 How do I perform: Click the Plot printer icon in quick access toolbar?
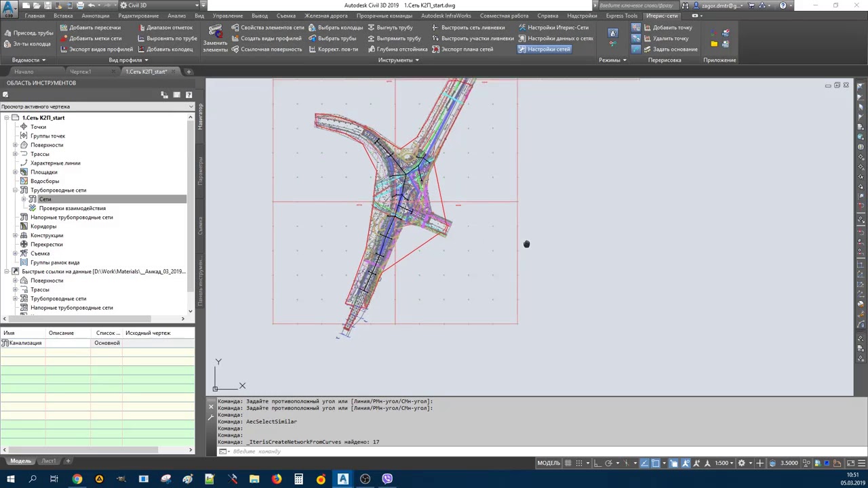(x=81, y=5)
